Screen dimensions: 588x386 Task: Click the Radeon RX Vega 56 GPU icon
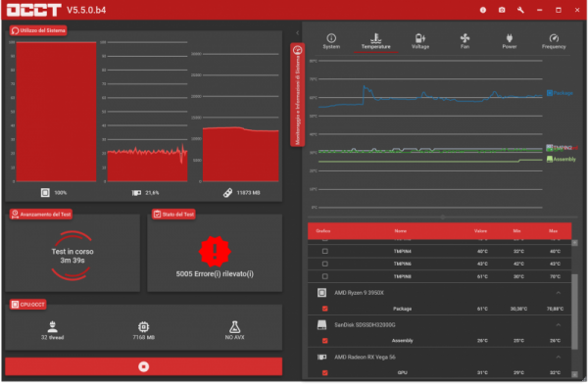(x=321, y=358)
